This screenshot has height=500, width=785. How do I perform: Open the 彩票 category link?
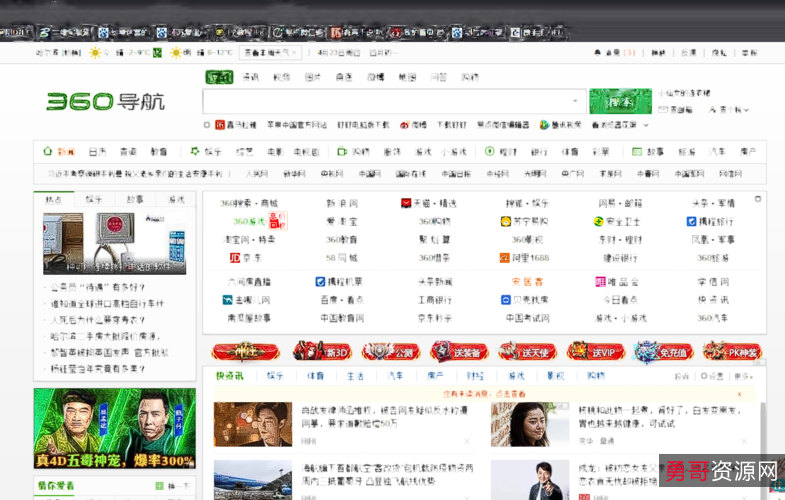coord(600,152)
